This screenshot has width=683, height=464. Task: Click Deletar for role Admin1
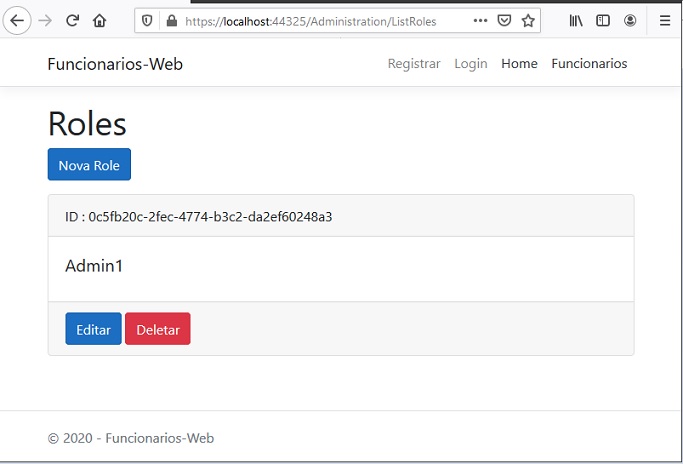158,329
